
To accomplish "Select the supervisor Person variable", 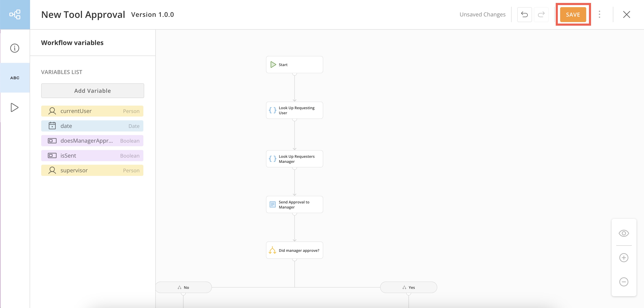I will tap(92, 170).
